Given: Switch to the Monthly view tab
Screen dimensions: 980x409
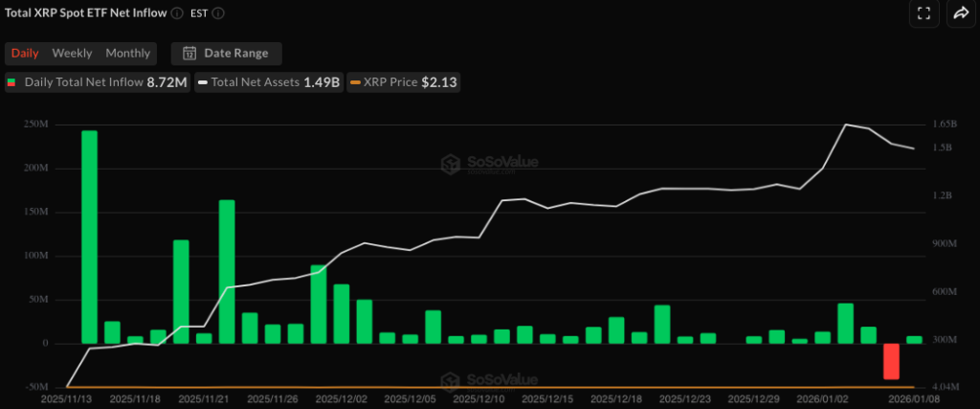Looking at the screenshot, I should pyautogui.click(x=127, y=53).
